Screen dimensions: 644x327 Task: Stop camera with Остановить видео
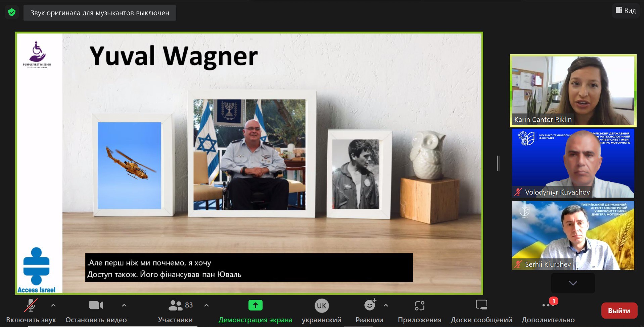tap(96, 311)
